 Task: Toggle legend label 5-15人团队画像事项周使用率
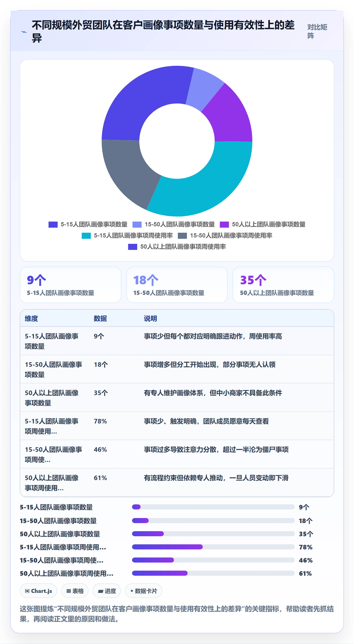[x=133, y=235]
